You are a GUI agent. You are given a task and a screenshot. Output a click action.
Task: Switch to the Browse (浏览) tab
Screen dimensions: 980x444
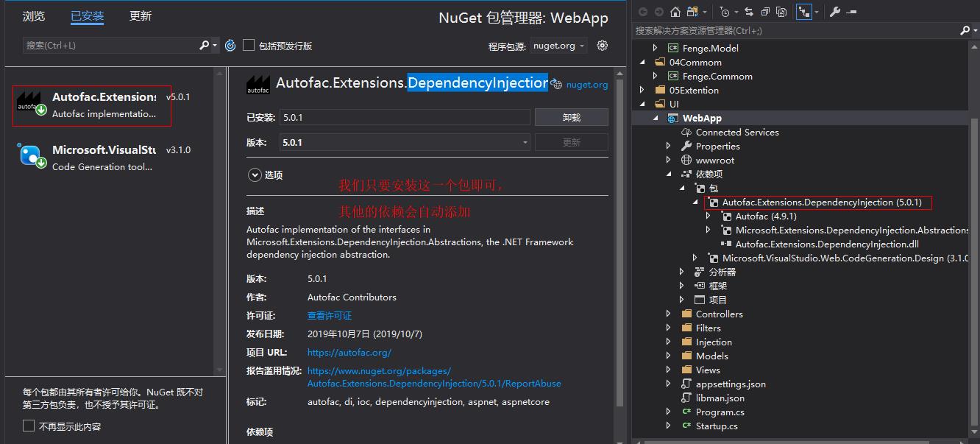pyautogui.click(x=34, y=16)
